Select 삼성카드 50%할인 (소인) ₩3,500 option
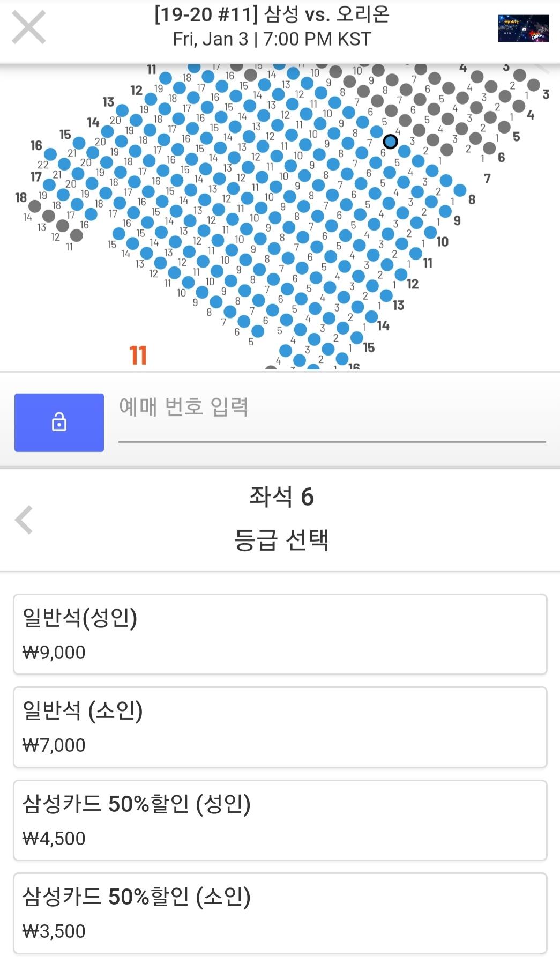The height and width of the screenshot is (970, 560). (280, 913)
